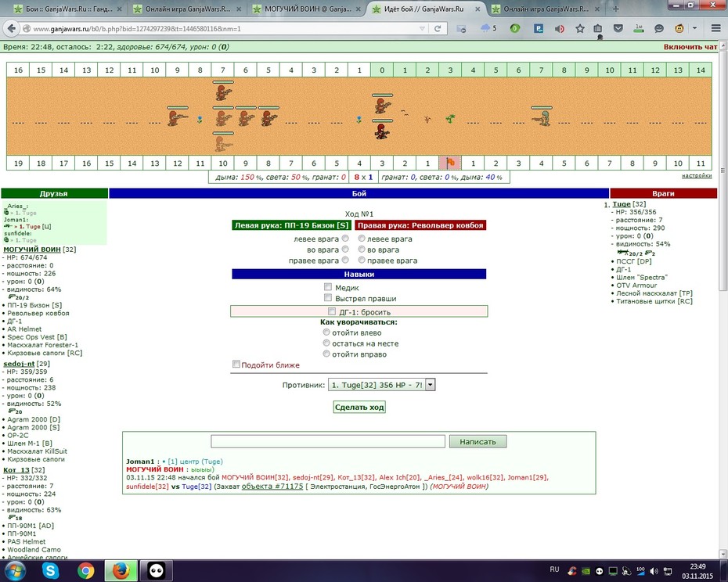Click the 'Правая рука: Револьвер ковбоя' header

(x=420, y=225)
